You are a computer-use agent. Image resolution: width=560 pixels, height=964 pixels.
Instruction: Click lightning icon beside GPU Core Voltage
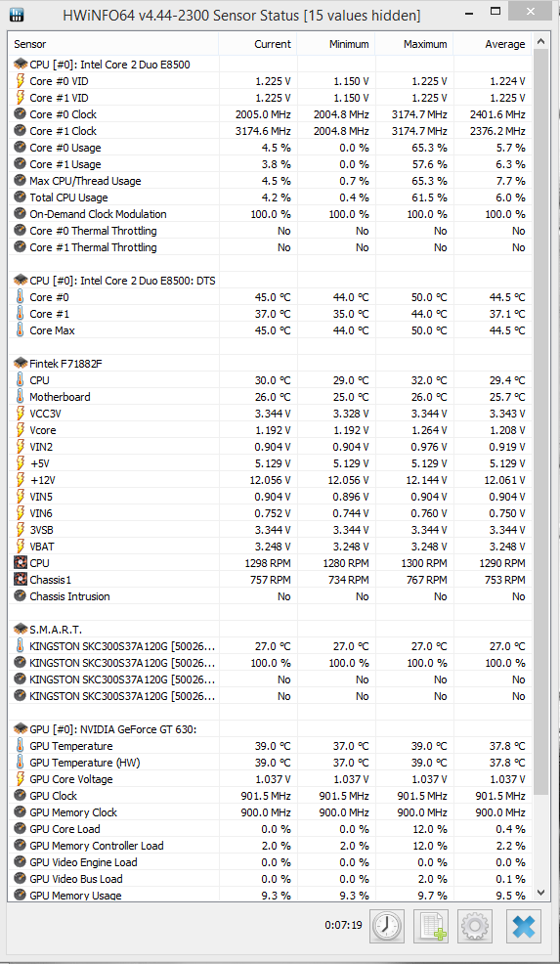tap(21, 779)
